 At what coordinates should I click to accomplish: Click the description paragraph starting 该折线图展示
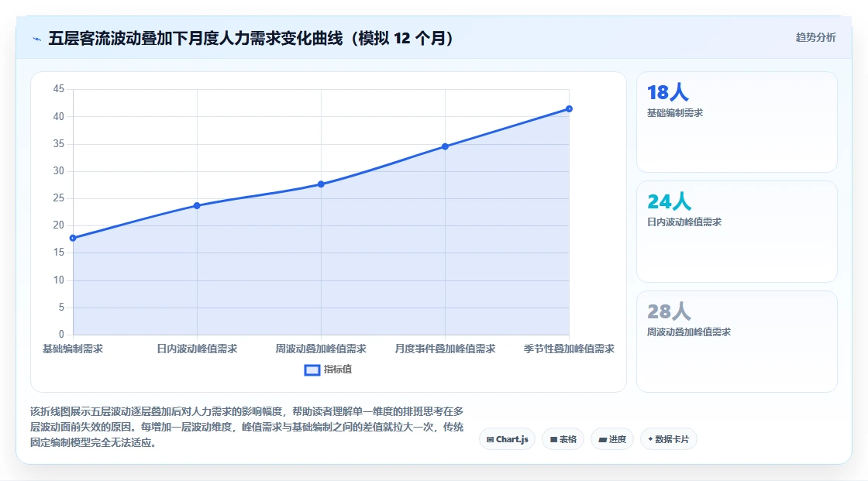pos(247,427)
